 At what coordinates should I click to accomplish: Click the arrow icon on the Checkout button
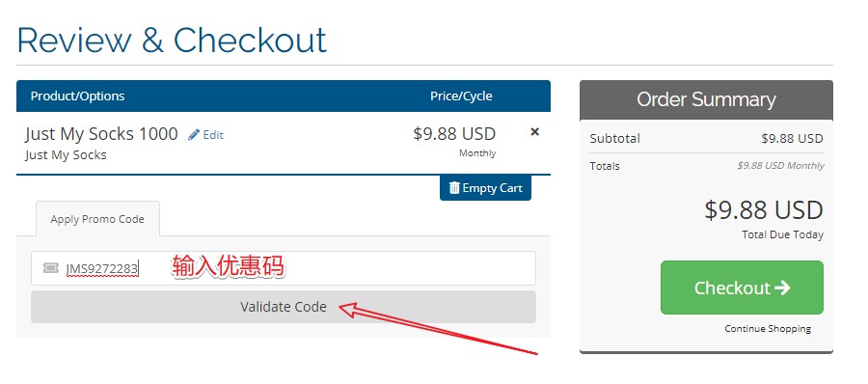782,288
